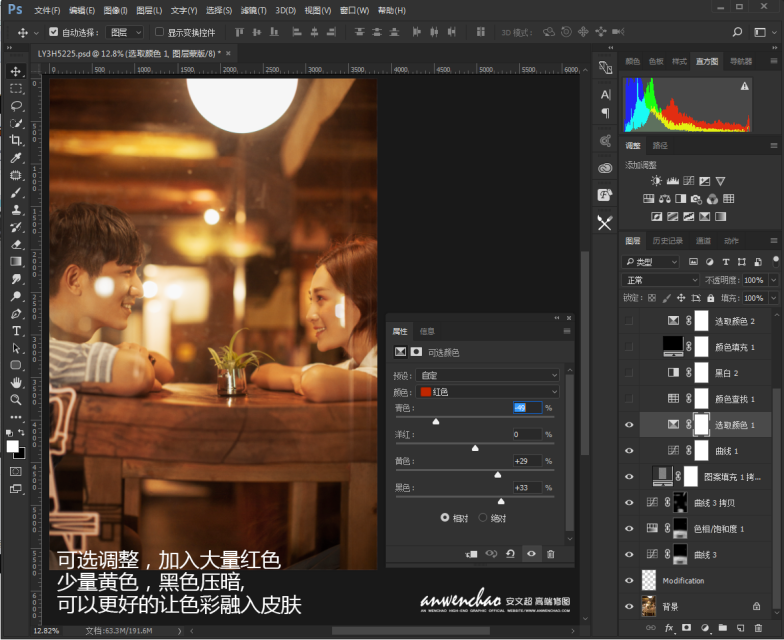Screen dimensions: 784x640
Task: Toggle layer visibility in Properties panel
Action: tap(531, 554)
